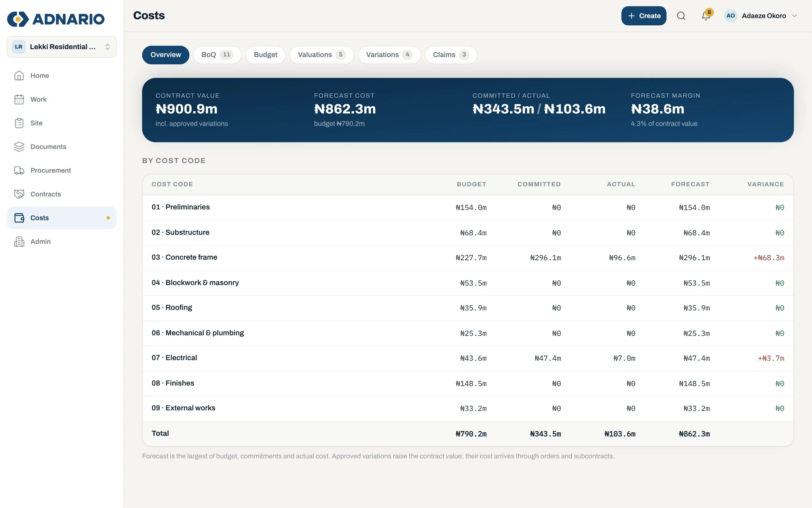This screenshot has width=812, height=508.
Task: Switch to the Claims tab
Action: tap(451, 55)
